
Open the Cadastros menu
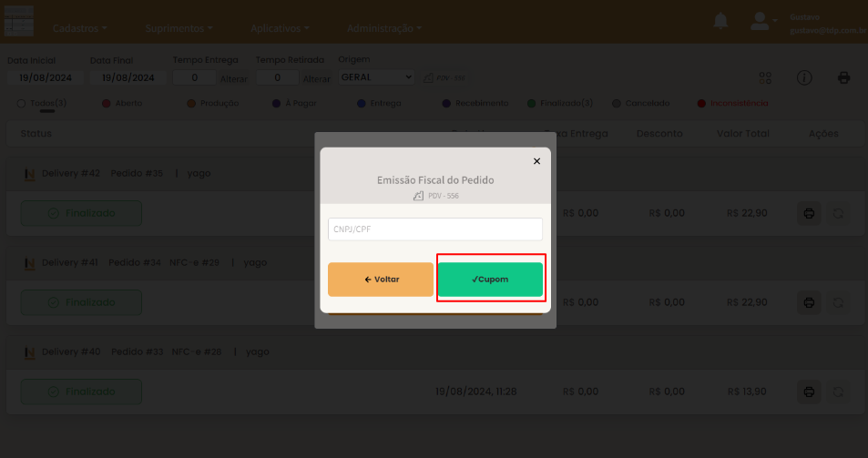(x=80, y=28)
